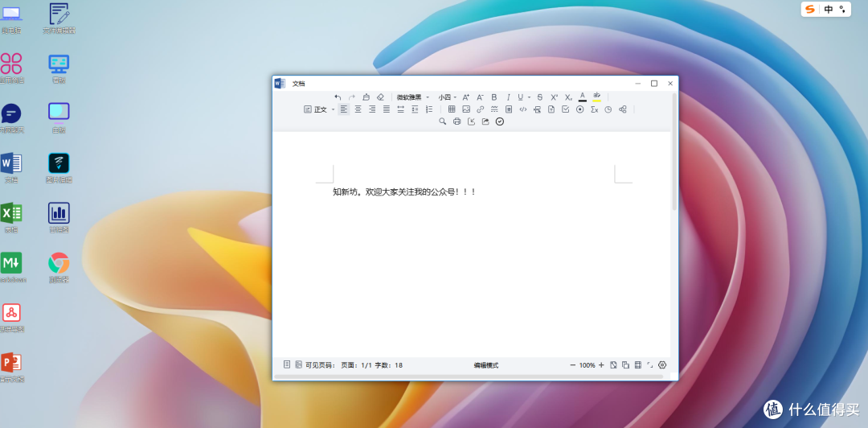Click the code block icon
This screenshot has height=428, width=868.
click(x=523, y=109)
